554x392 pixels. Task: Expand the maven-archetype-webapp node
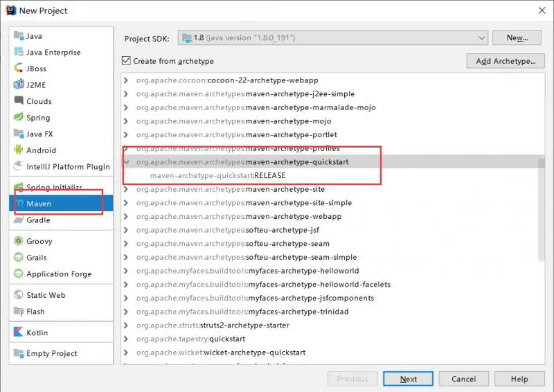coord(126,216)
